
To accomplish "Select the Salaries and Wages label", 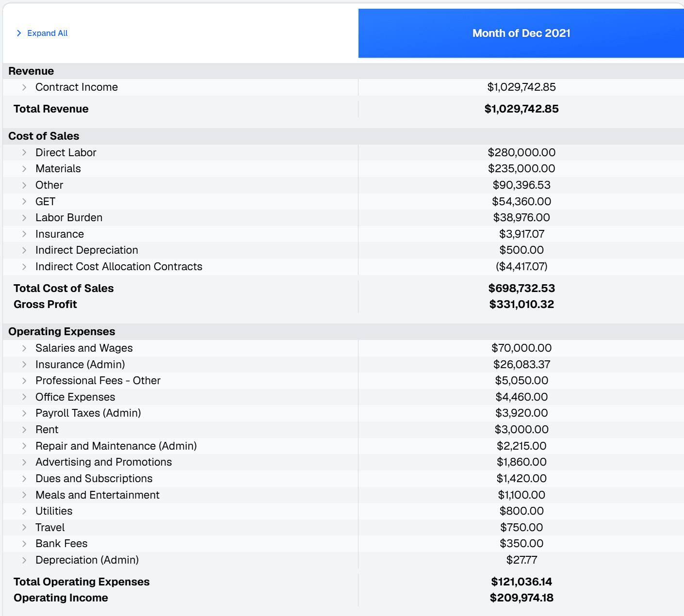I will [x=84, y=348].
